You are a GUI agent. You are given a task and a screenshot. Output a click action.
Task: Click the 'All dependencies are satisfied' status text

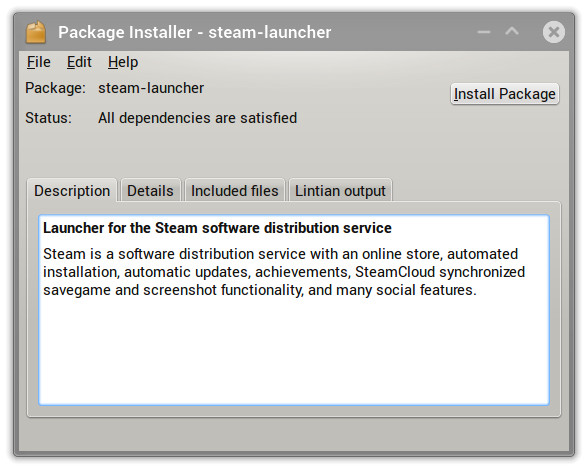click(x=198, y=118)
